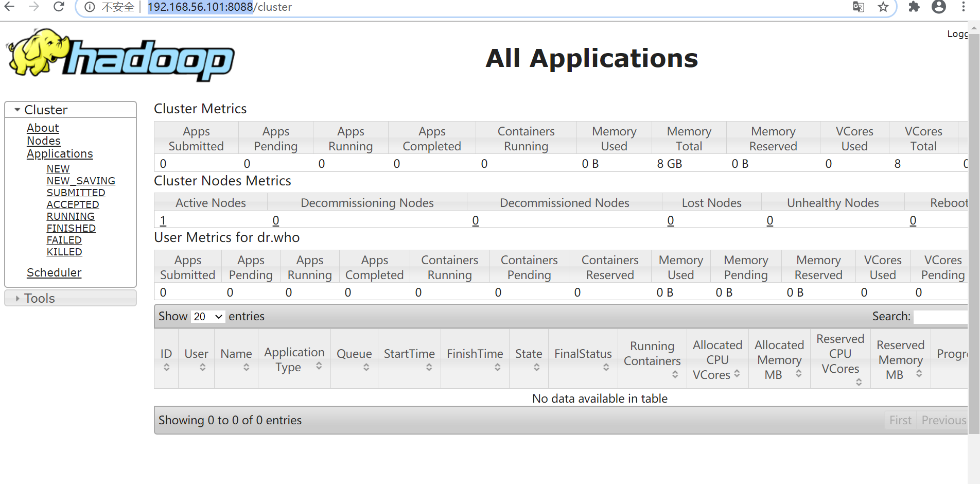The width and height of the screenshot is (980, 484).
Task: Click the browser forward arrow
Action: pos(34,7)
